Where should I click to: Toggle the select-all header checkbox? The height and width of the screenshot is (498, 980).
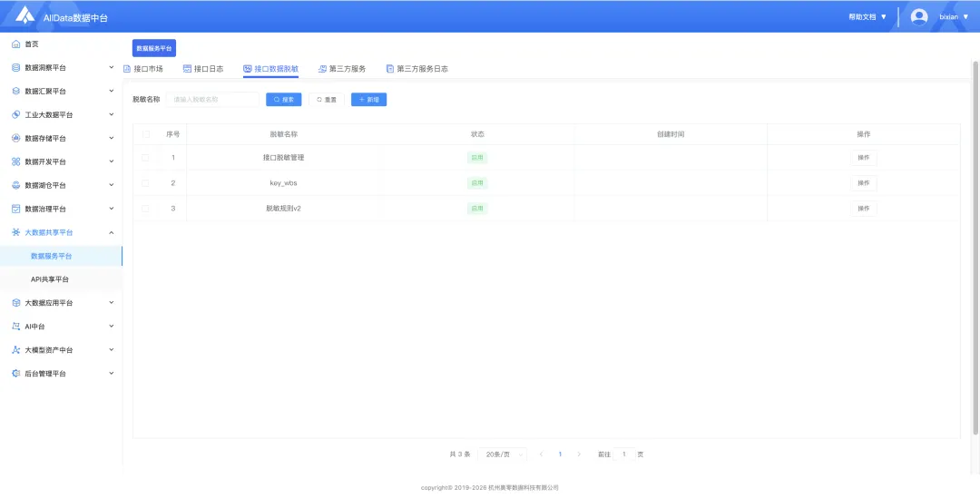click(x=146, y=134)
